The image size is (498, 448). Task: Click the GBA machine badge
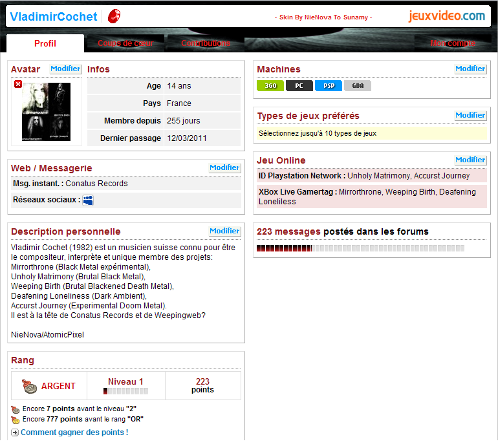tap(358, 86)
